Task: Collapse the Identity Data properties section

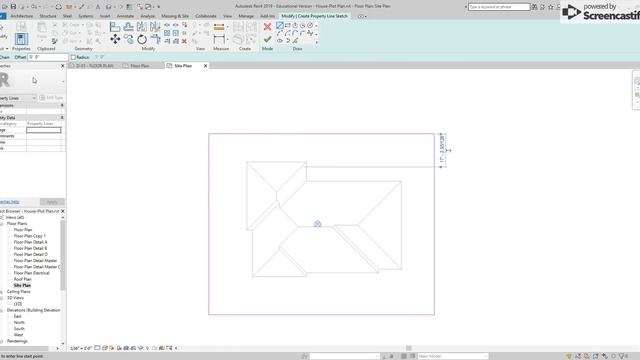Action: point(62,118)
